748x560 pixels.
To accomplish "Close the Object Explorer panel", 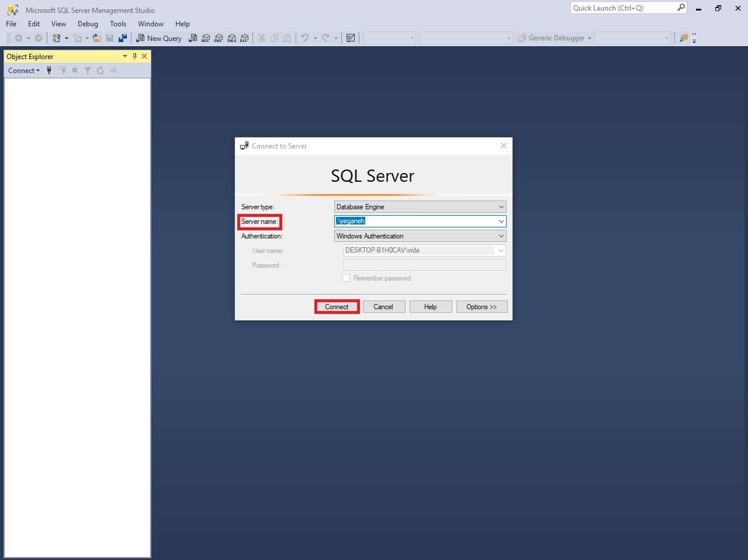I will point(144,56).
